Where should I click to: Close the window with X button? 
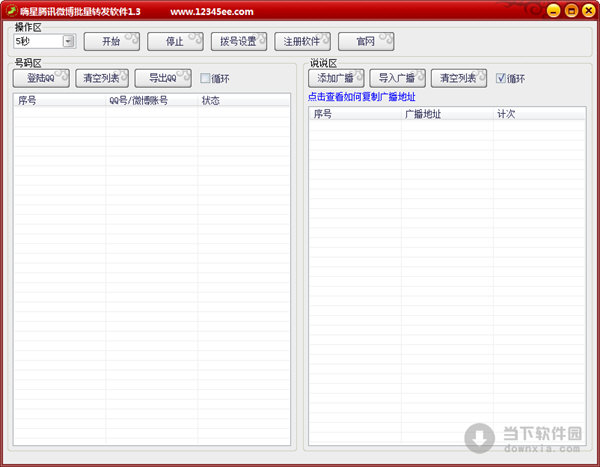pos(589,11)
